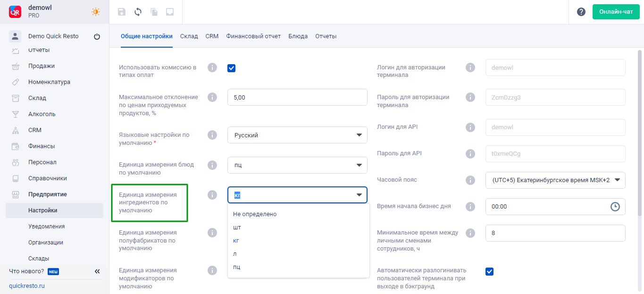Viewport: 644px width, 294px height.
Task: Click the save floppy disk icon
Action: [122, 12]
